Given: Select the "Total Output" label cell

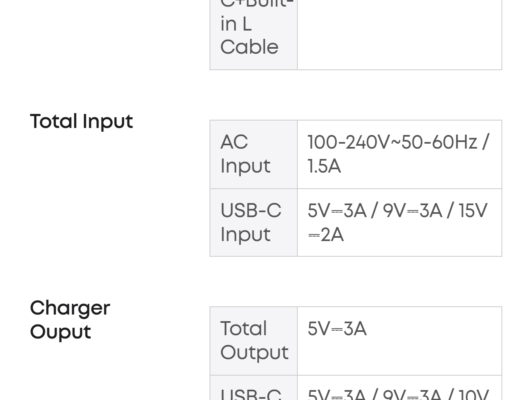Looking at the screenshot, I should (x=253, y=341).
